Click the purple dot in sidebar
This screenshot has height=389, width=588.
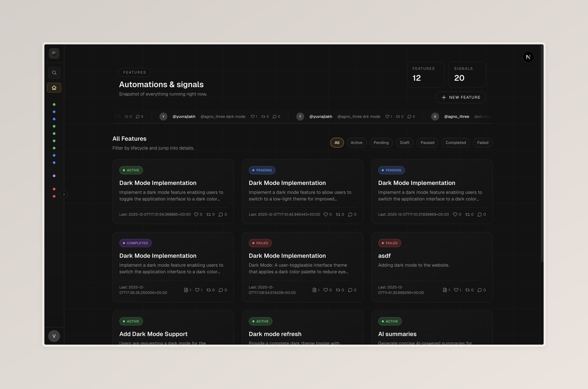point(54,176)
